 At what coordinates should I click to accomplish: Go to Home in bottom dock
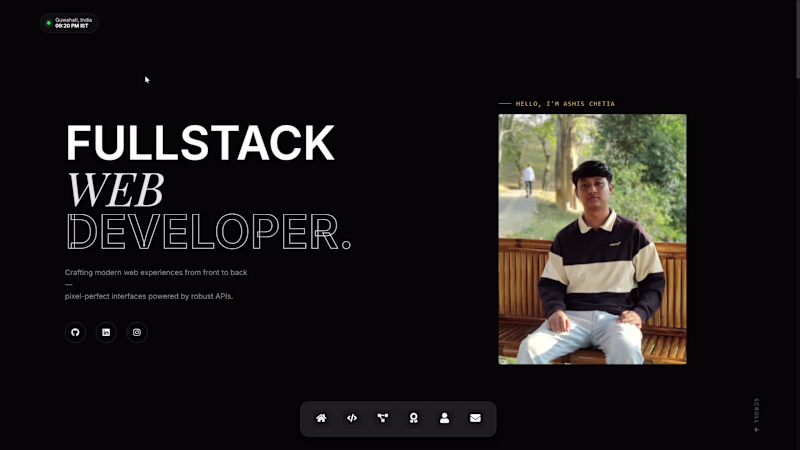321,418
